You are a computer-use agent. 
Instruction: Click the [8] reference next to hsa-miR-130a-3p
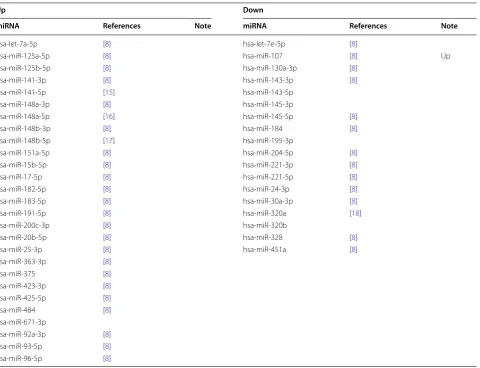[x=353, y=68]
